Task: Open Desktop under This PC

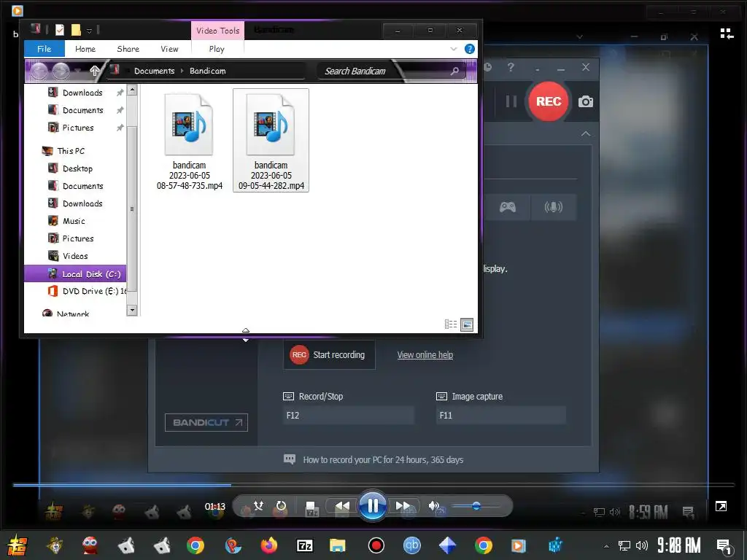Action: 77,168
